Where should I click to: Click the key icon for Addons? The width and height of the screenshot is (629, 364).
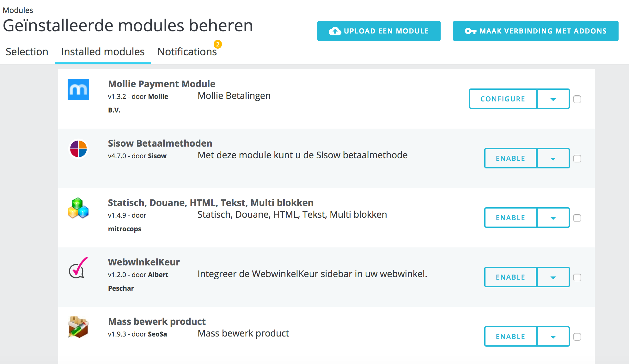pyautogui.click(x=470, y=31)
